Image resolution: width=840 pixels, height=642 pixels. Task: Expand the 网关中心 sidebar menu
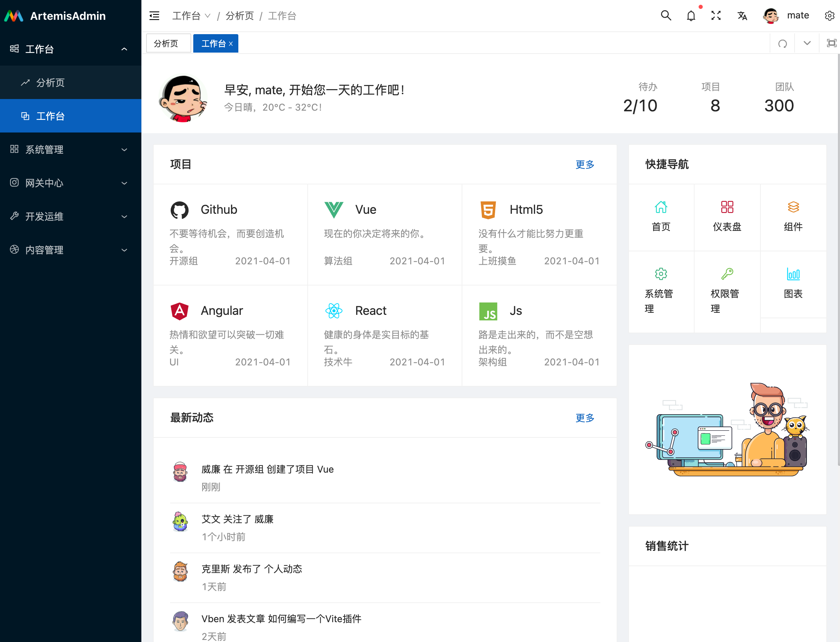click(x=71, y=183)
